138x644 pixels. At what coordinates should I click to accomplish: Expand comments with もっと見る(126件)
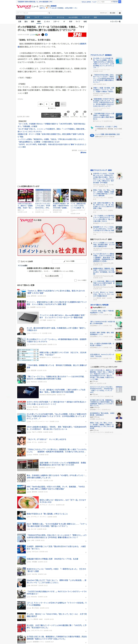52,276
